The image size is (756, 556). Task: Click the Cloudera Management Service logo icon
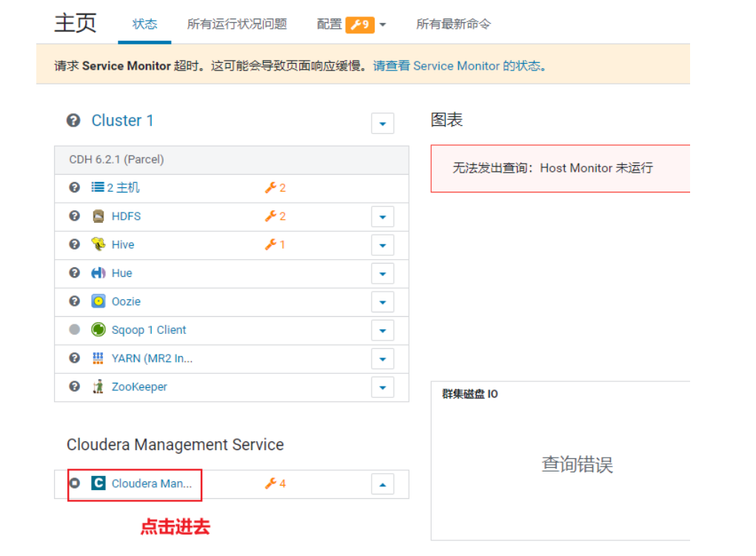(x=98, y=483)
